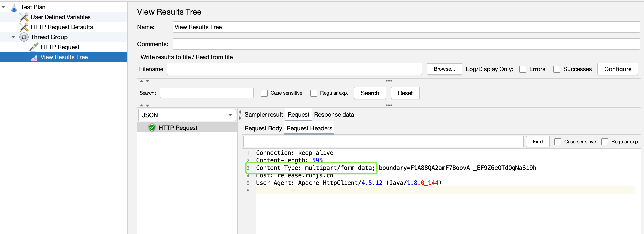644x234 pixels.
Task: Click the Content-Type multipart/form-data header text
Action: [x=315, y=168]
